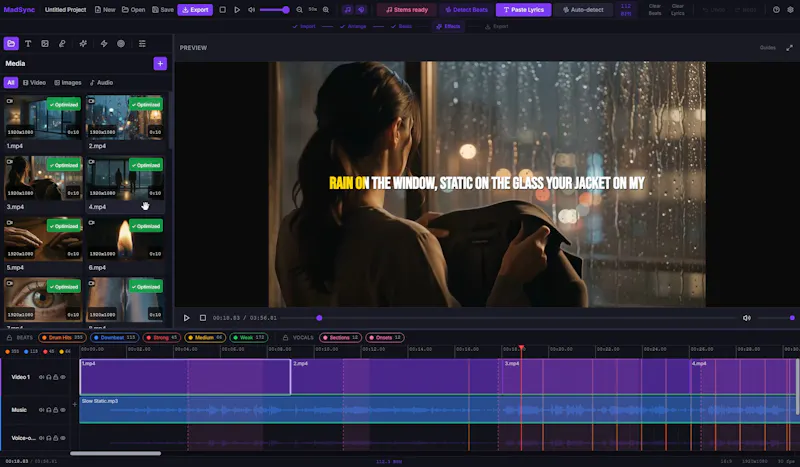Toggle the Downbeat beat filter
This screenshot has width=800, height=467.
115,338
